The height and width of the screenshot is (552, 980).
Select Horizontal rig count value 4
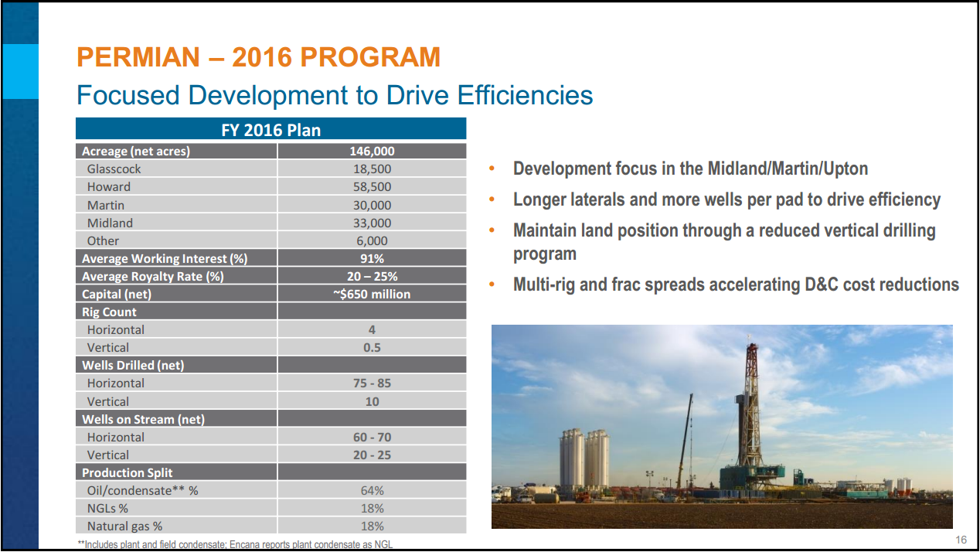point(372,329)
